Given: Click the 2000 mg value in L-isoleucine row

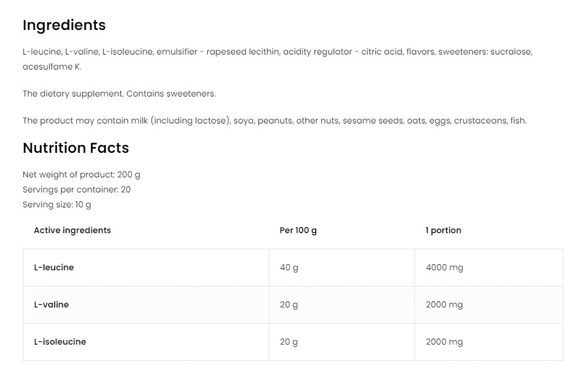Looking at the screenshot, I should coord(444,342).
